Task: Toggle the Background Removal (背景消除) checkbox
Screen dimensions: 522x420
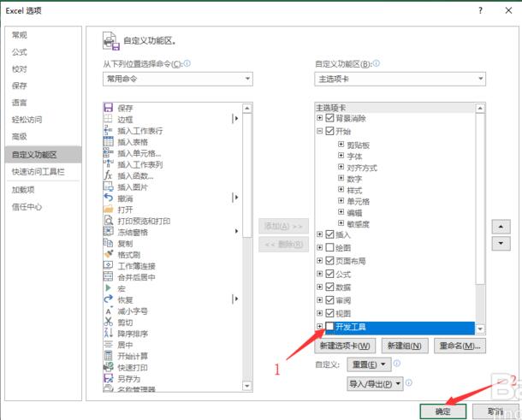Action: click(329, 118)
